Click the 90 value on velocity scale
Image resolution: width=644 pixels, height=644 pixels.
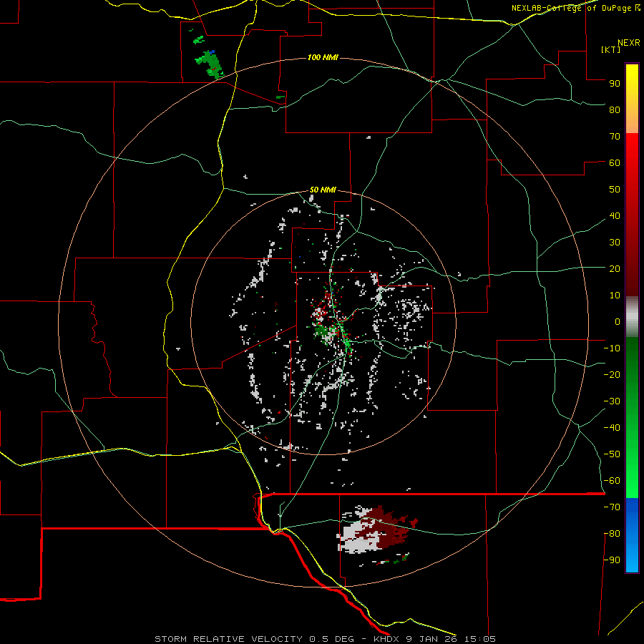tap(615, 84)
